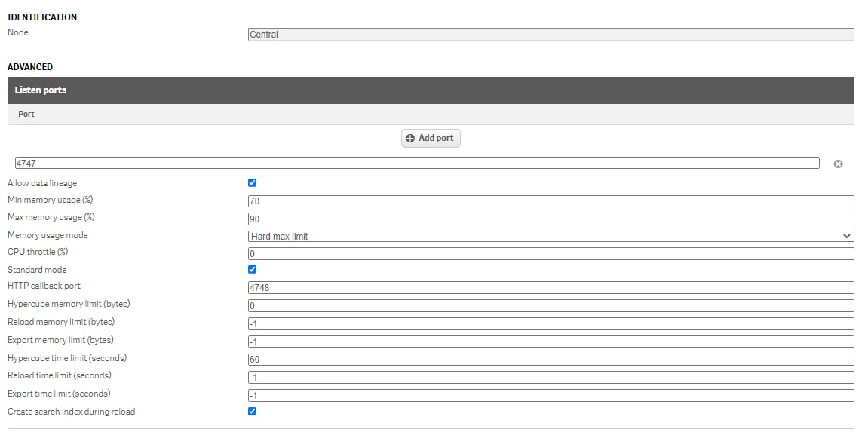This screenshot has height=438, width=868.
Task: Focus the Min memory usage field
Action: coord(551,201)
